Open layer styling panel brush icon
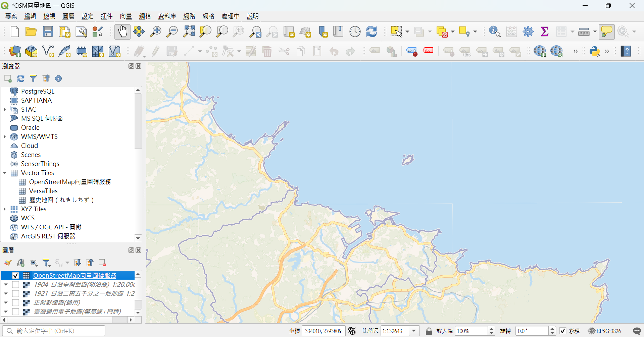Viewport: 644px width, 337px height. pyautogui.click(x=8, y=263)
